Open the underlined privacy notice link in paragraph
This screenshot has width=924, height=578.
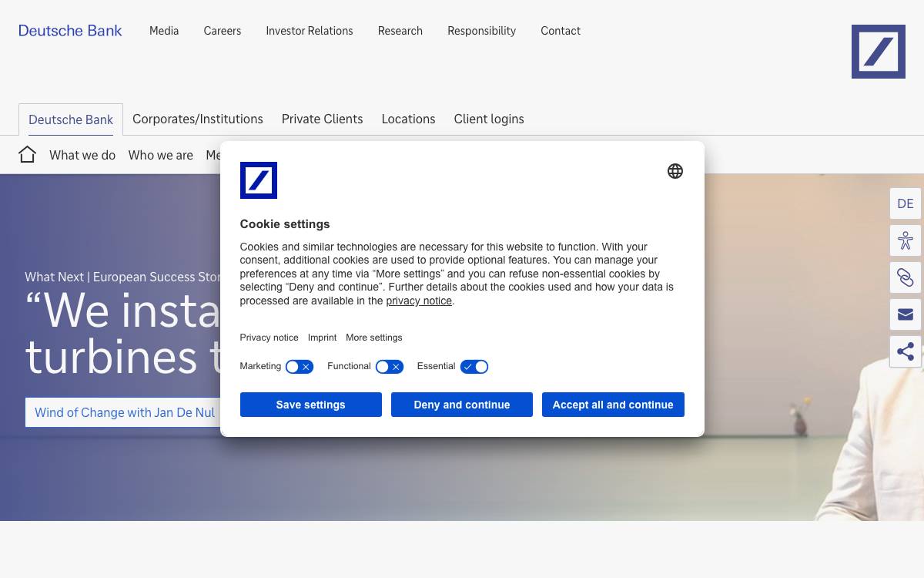[x=419, y=301]
